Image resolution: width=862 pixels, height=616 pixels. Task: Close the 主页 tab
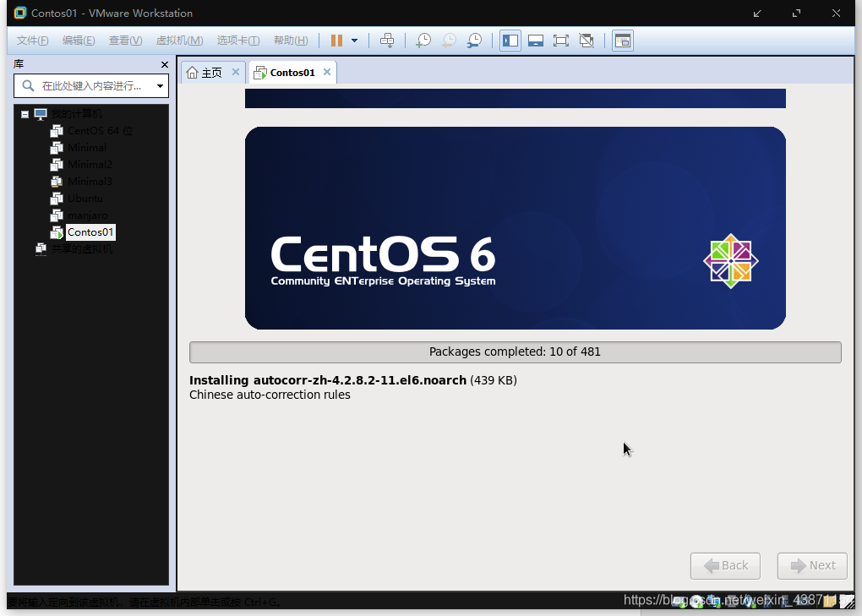235,72
